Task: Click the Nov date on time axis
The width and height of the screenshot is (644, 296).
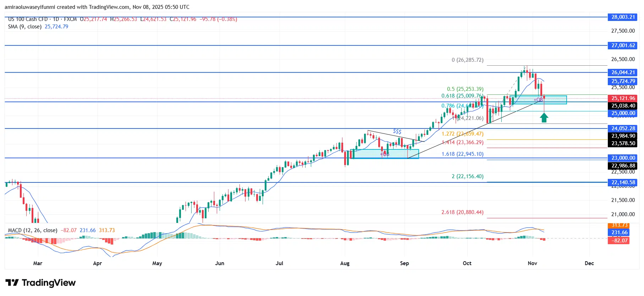Action: (x=532, y=263)
